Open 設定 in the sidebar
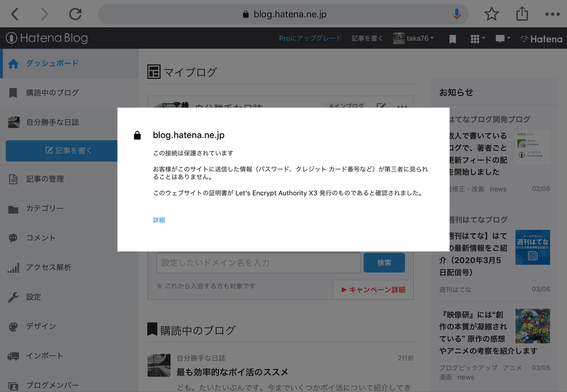Screen dimensions: 567x392 (x=69, y=297)
